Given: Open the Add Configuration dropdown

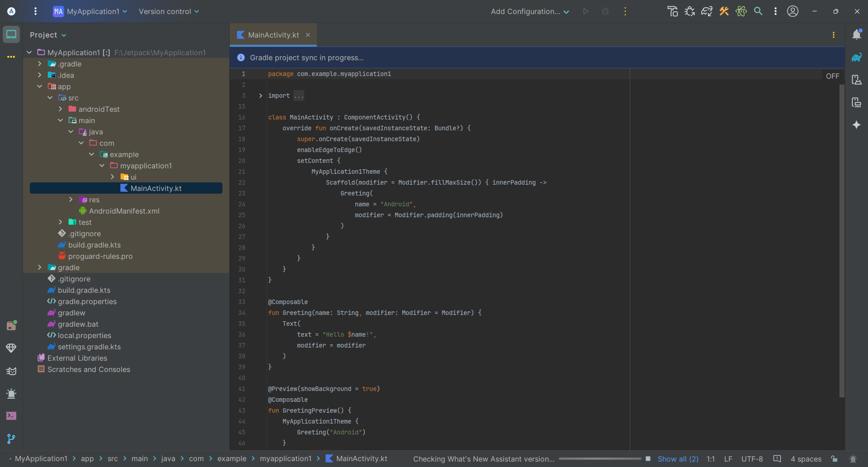Looking at the screenshot, I should (x=529, y=11).
